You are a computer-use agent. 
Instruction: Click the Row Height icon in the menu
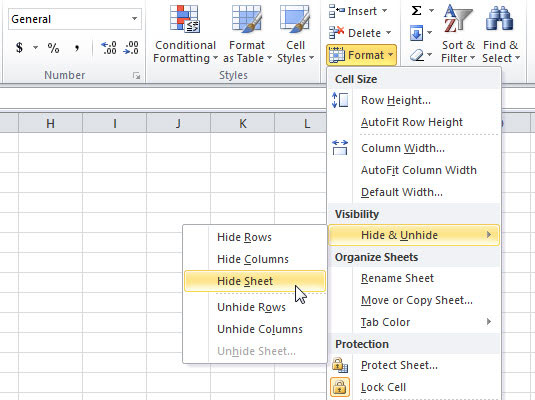340,100
